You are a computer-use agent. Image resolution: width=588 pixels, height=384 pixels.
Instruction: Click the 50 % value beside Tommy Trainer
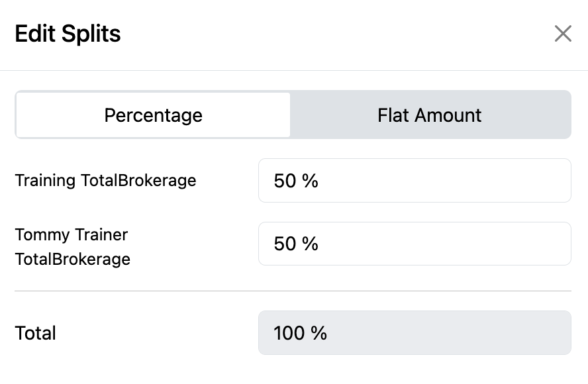point(296,244)
